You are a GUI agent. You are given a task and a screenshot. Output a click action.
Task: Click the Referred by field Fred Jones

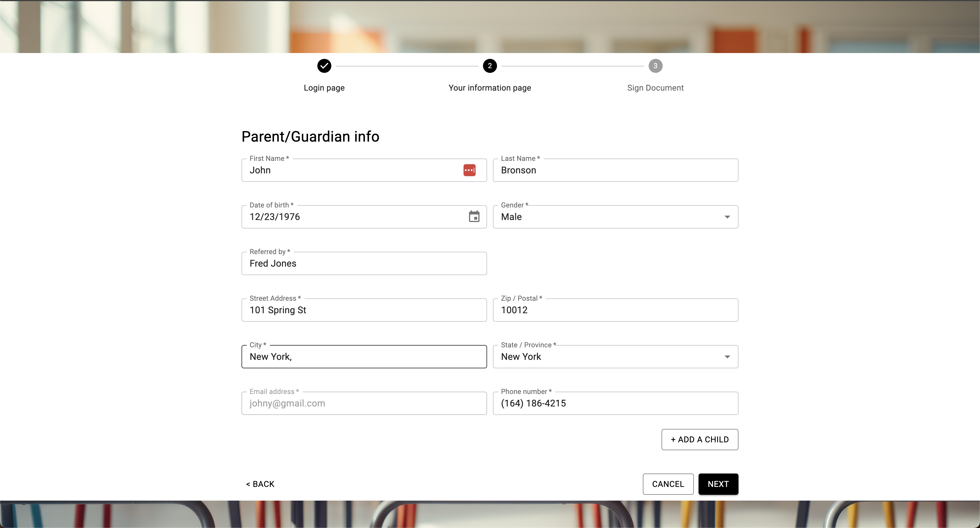tap(364, 263)
